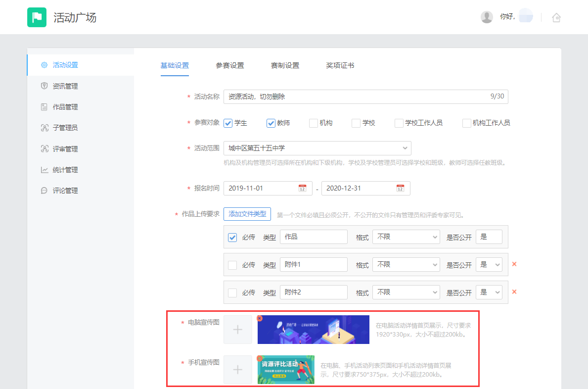This screenshot has width=588, height=389.
Task: Switch to the 参赛设置 tab
Action: [x=229, y=65]
